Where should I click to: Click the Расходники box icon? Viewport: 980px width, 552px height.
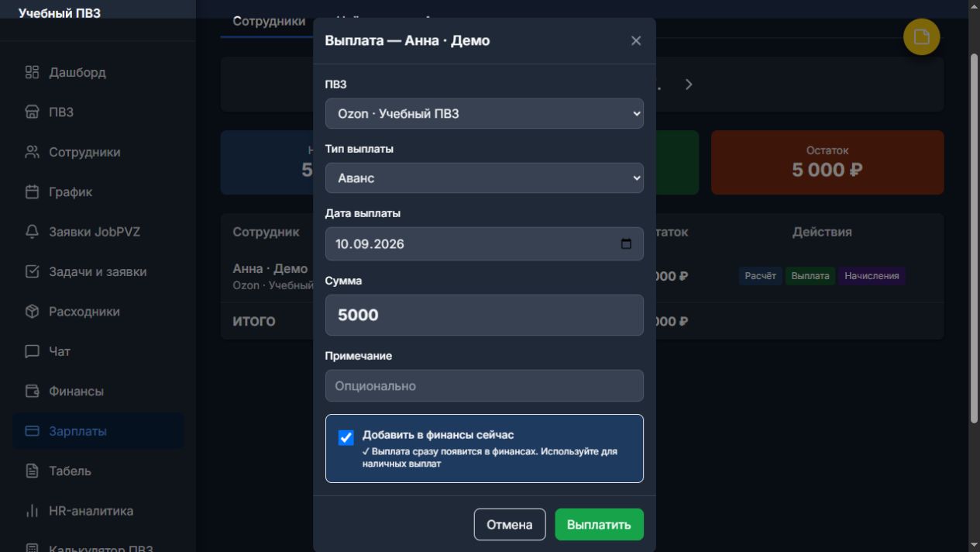click(x=32, y=312)
